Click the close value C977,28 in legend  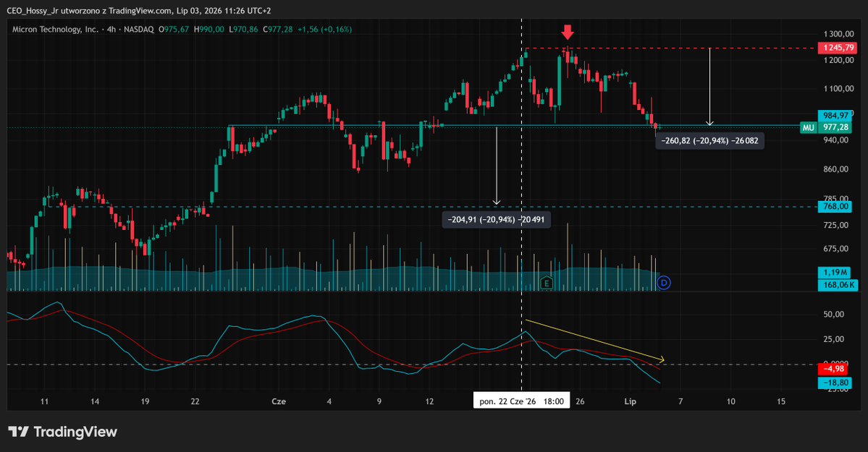pyautogui.click(x=278, y=30)
